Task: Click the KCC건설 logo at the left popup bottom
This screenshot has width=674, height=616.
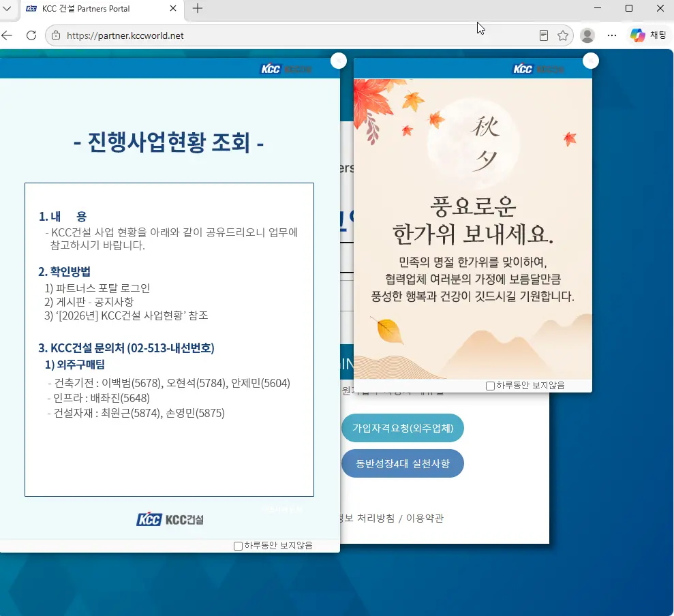Action: click(170, 519)
